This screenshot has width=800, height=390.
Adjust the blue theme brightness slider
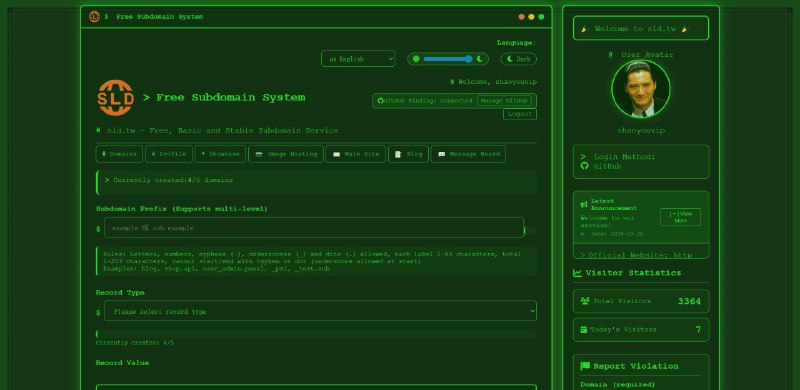click(447, 59)
